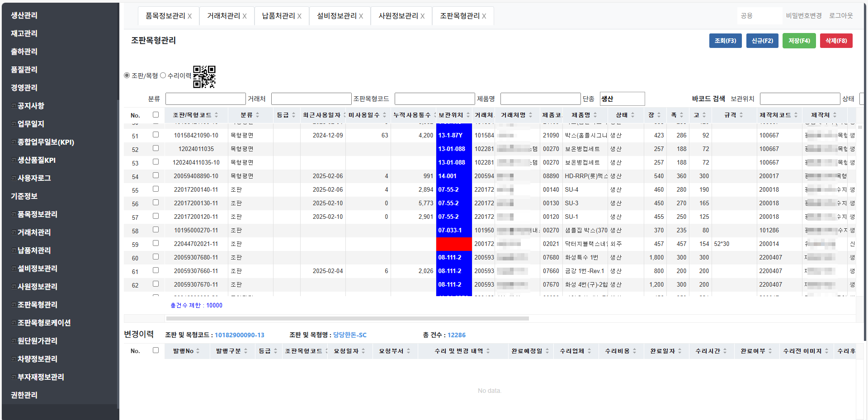Screen dimensions: 868x420
Task: Click sort icon on 완료여부 column
Action: [770, 351]
